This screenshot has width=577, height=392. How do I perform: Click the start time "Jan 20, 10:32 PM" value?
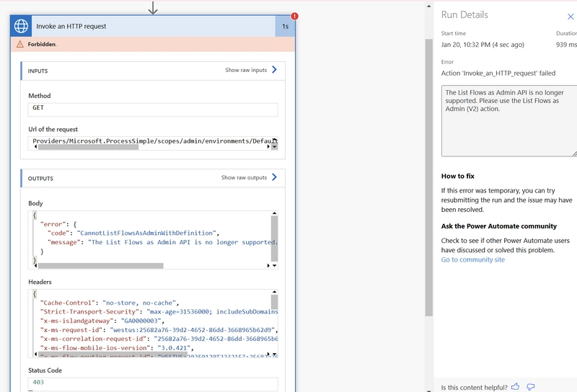[x=483, y=45]
